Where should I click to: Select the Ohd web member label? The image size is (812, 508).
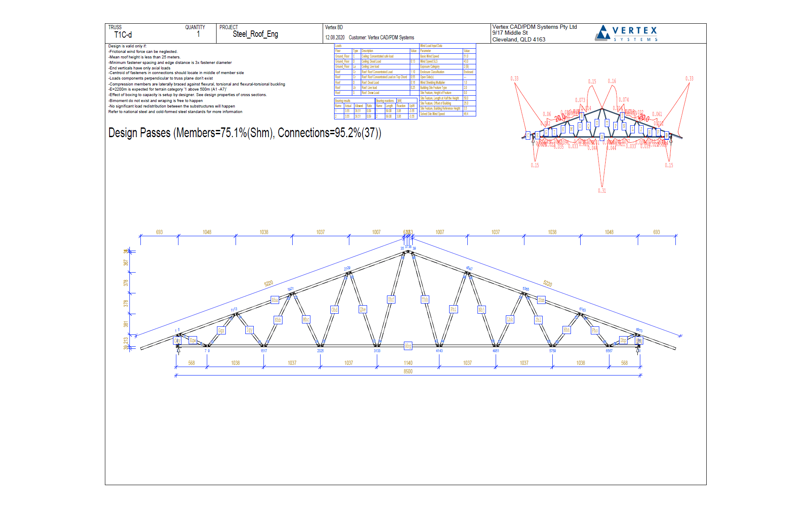pyautogui.click(x=335, y=310)
